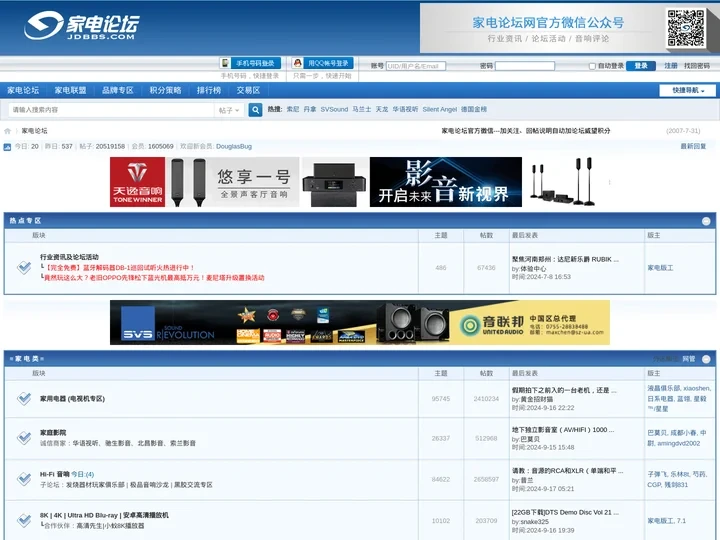Click the username input field
Viewport: 720px width, 540px height.
coord(416,66)
